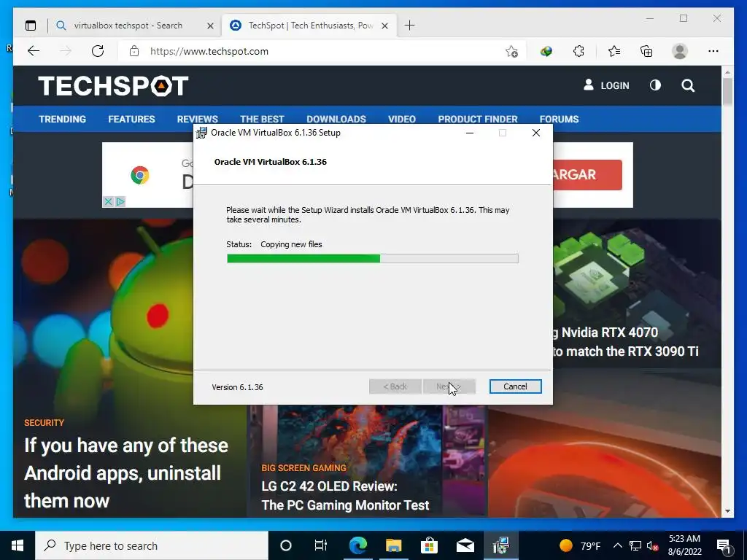This screenshot has height=560, width=747.
Task: Click the scrollbar down arrow
Action: tap(727, 511)
